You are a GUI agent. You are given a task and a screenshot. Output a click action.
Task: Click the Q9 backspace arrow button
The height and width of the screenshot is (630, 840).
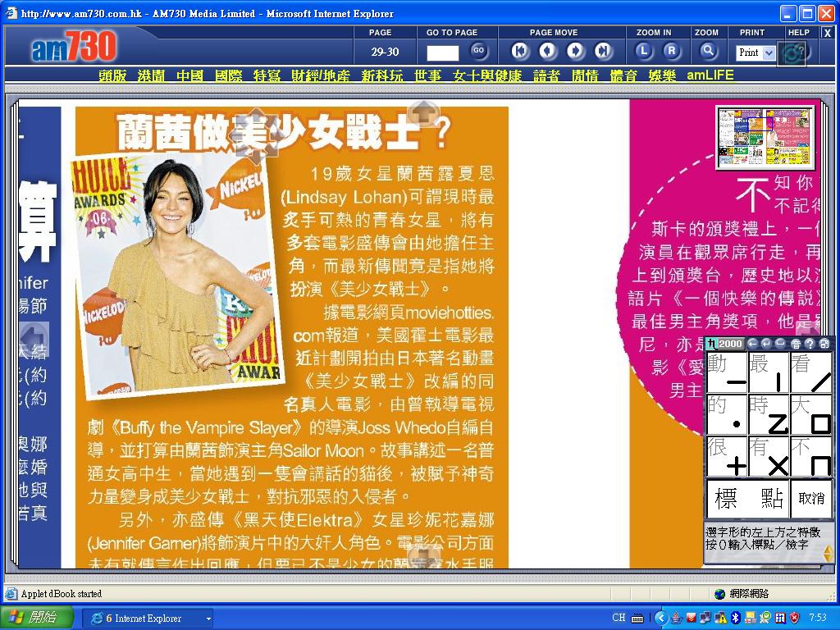(x=752, y=344)
